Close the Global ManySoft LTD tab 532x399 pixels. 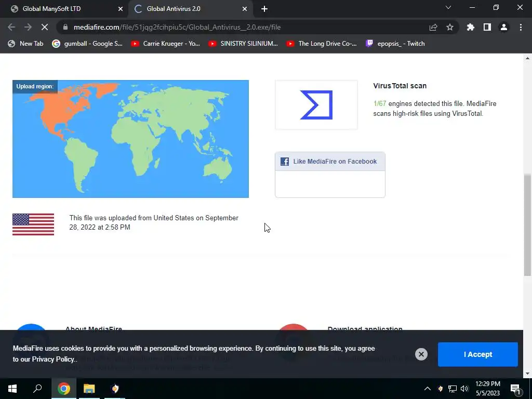(x=120, y=9)
